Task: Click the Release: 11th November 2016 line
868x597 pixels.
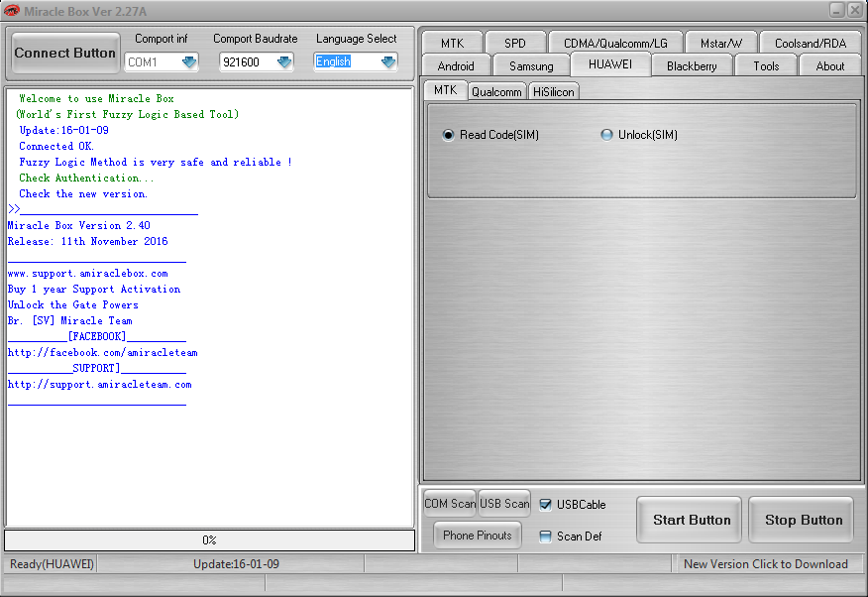Action: click(87, 241)
